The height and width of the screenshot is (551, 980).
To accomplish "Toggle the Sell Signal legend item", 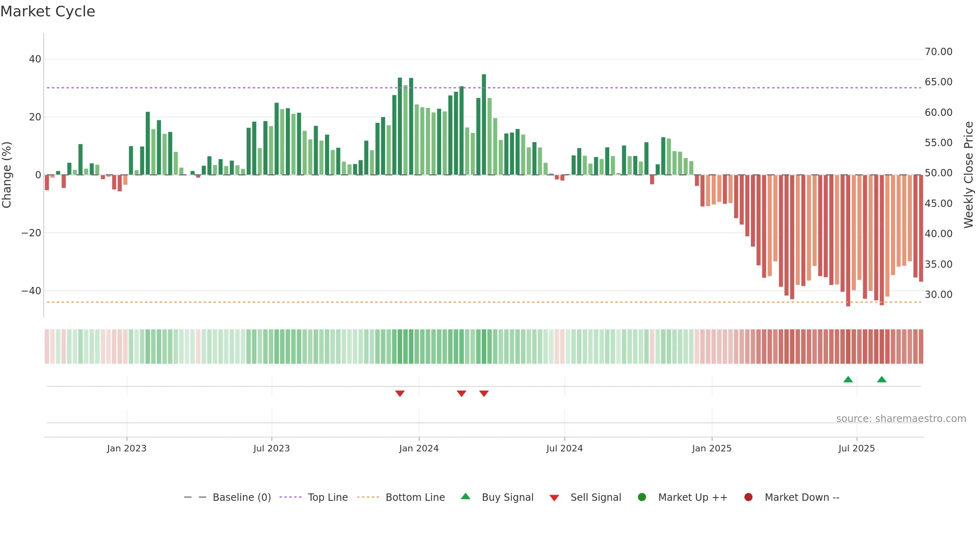I will tap(585, 497).
